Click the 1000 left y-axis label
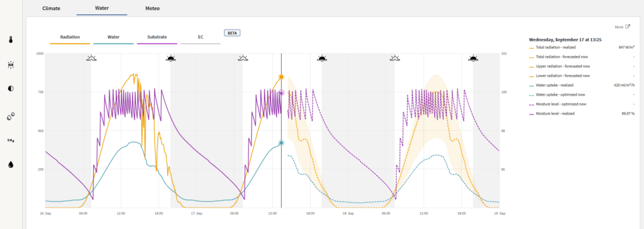The height and width of the screenshot is (229, 644). pyautogui.click(x=40, y=54)
